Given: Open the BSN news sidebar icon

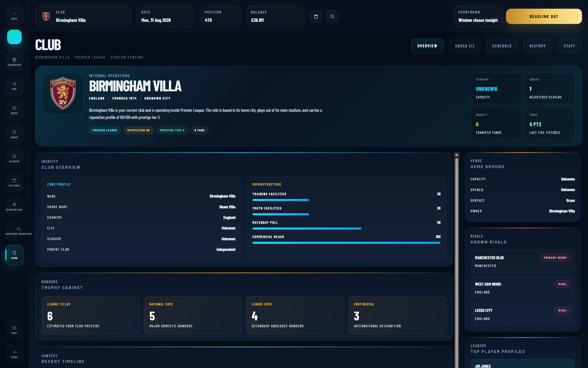Looking at the screenshot, I should click(14, 86).
